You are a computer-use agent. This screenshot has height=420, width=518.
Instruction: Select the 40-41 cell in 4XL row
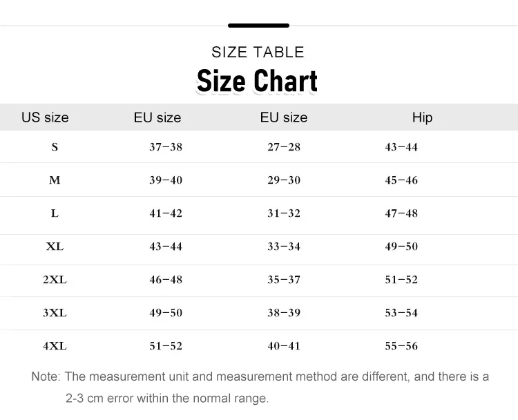[284, 346]
